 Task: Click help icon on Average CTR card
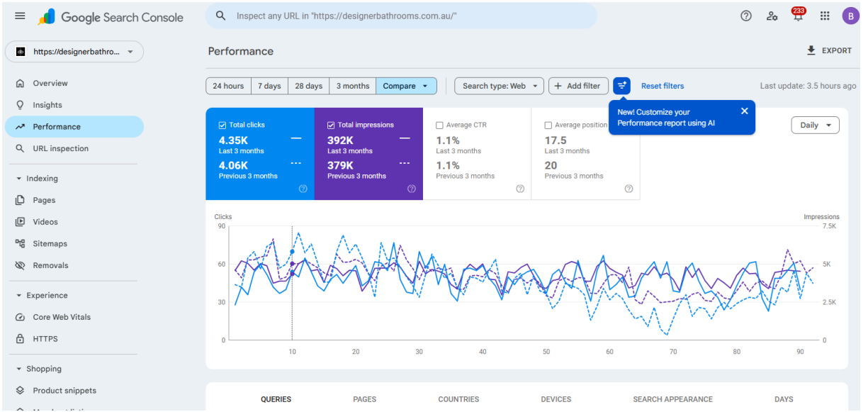click(520, 189)
